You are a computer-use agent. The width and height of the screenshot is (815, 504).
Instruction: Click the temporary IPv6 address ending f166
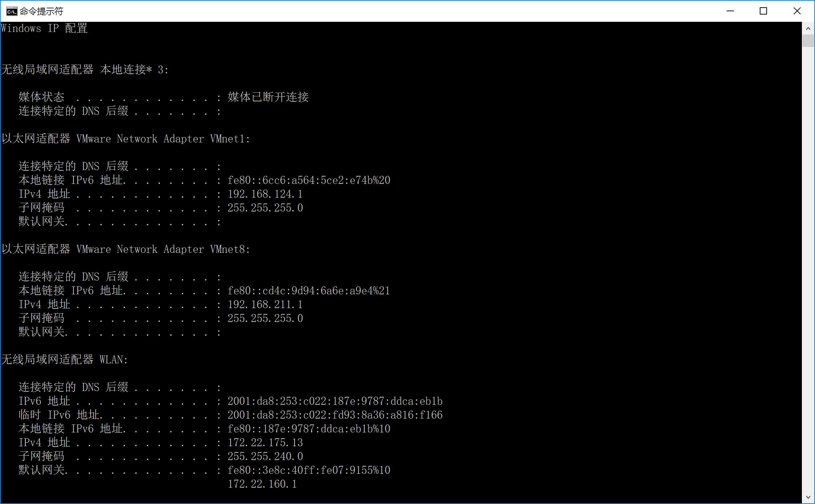coord(335,415)
